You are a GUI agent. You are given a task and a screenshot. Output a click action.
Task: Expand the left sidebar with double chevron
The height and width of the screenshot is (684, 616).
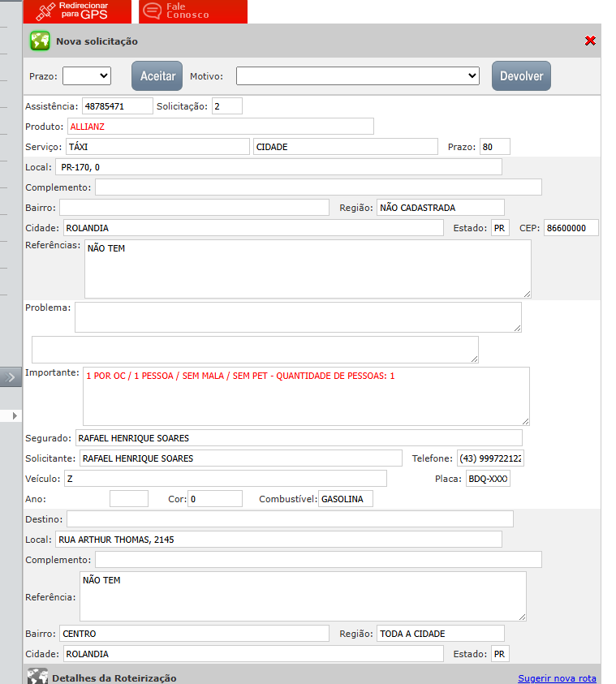click(x=11, y=377)
